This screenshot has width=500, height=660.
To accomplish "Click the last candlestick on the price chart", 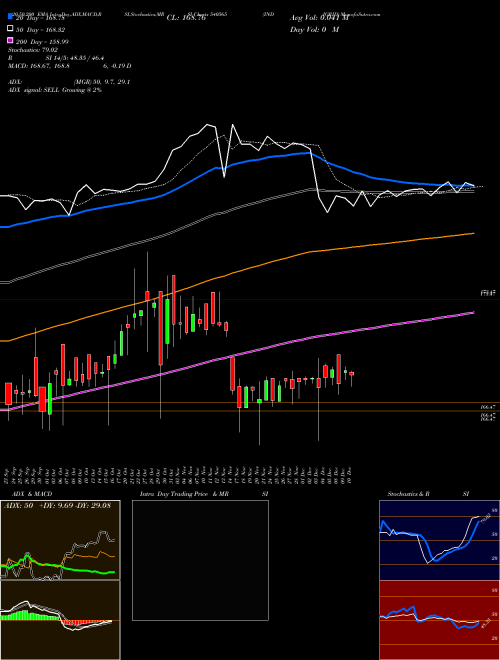I will pos(352,374).
